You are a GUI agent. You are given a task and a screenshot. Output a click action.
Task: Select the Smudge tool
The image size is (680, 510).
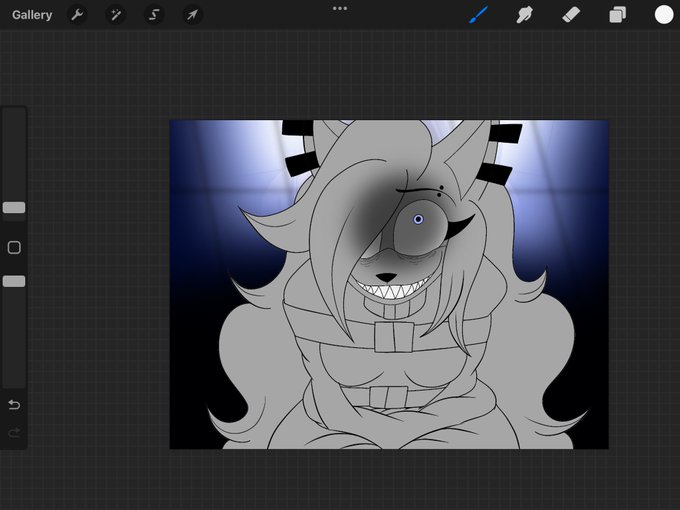[524, 15]
